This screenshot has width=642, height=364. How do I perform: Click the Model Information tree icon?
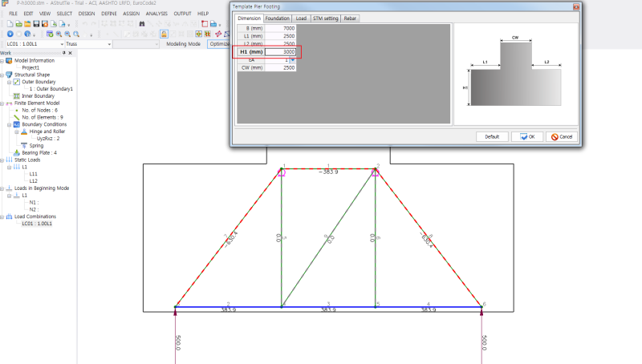[9, 60]
